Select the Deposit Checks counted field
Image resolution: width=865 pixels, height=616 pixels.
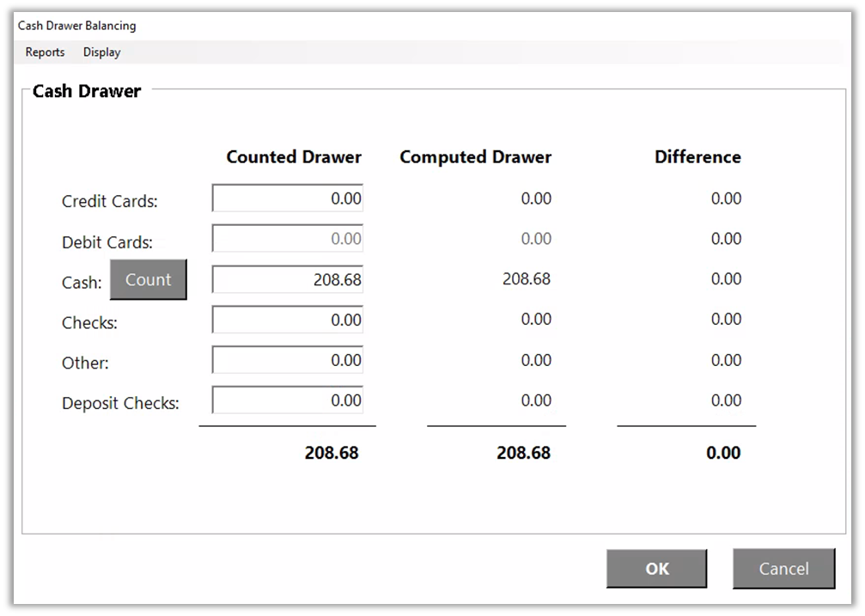(x=288, y=400)
